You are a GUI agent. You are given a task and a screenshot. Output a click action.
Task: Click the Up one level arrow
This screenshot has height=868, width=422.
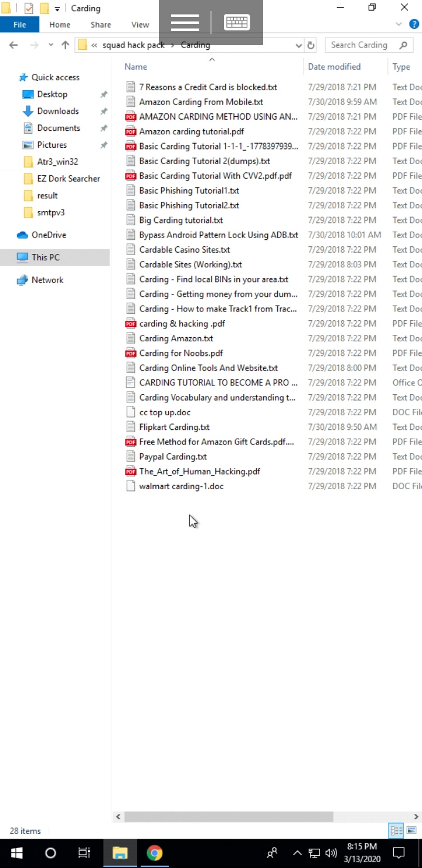pyautogui.click(x=65, y=45)
